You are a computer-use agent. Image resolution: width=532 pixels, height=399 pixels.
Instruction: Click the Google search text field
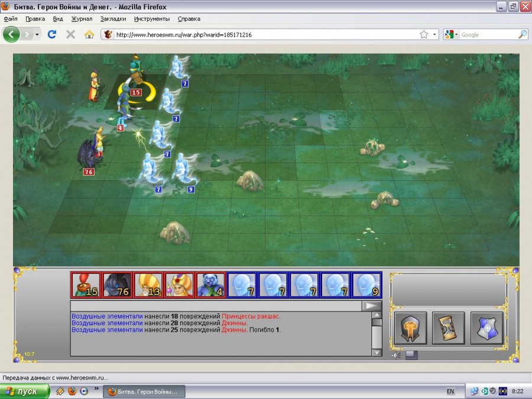click(x=489, y=35)
